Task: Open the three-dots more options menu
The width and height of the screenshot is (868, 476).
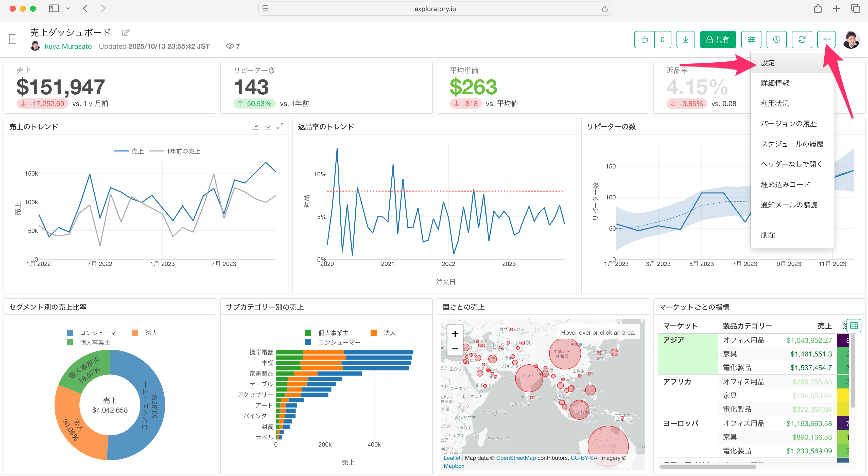Action: point(826,40)
